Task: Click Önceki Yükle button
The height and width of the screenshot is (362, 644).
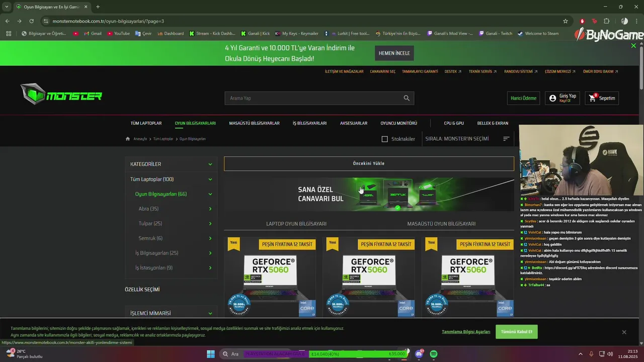Action: pos(369,163)
